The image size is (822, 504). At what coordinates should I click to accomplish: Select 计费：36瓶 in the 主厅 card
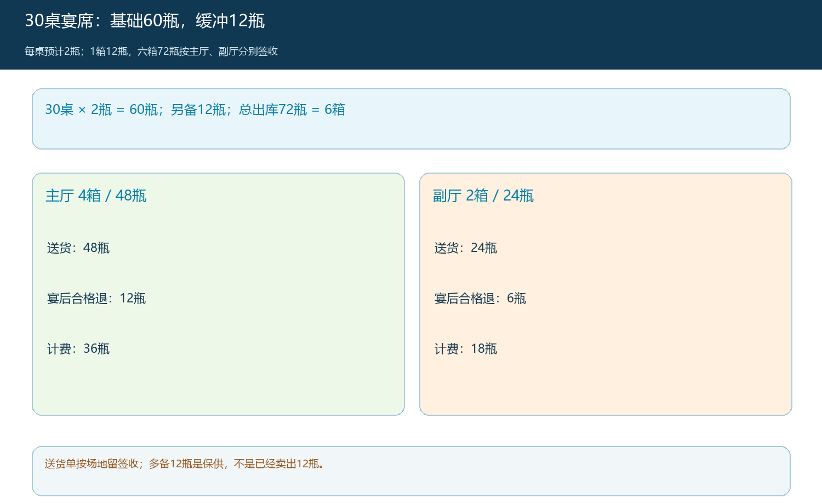coord(78,349)
